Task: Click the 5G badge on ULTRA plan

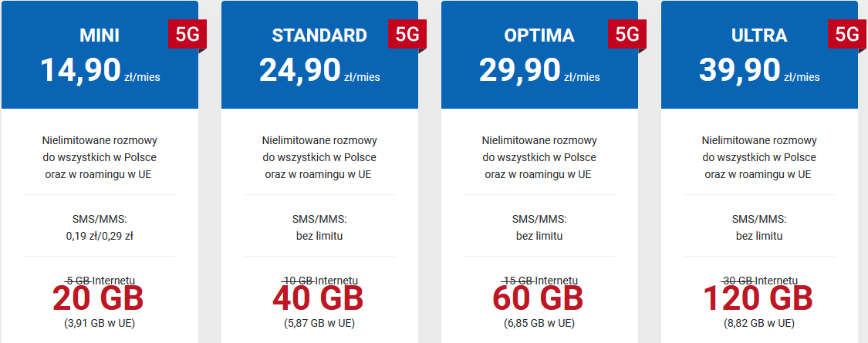Action: pos(847,35)
